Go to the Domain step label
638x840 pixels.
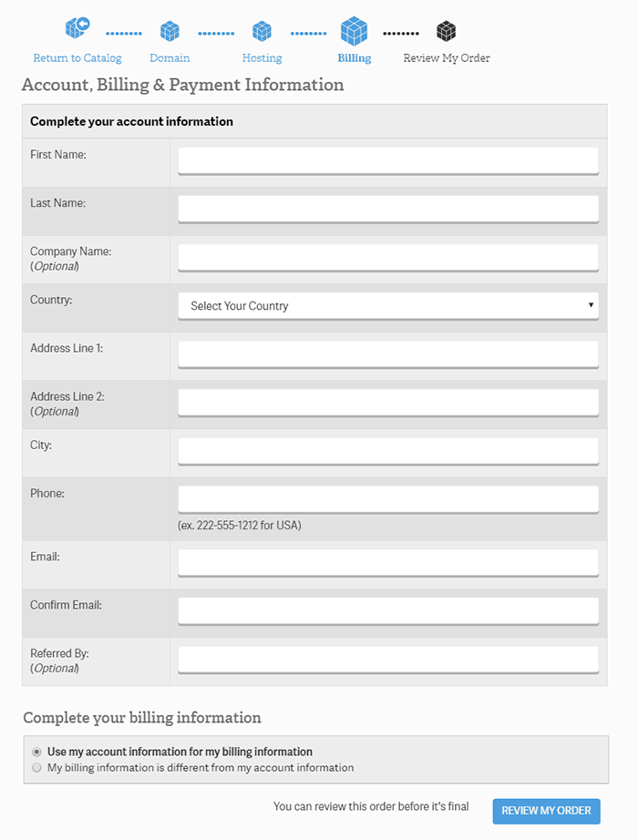(170, 58)
